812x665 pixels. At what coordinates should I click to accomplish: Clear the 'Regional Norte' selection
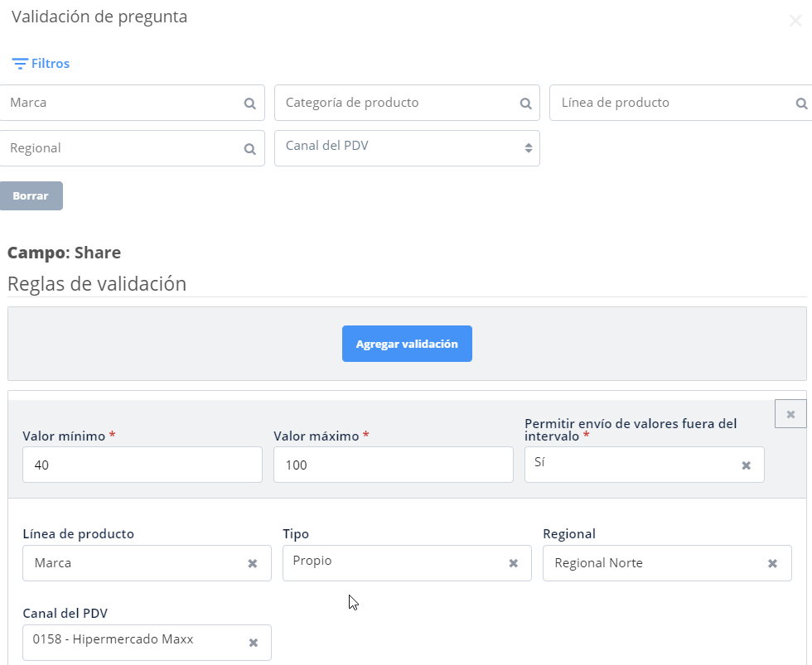pyautogui.click(x=772, y=563)
